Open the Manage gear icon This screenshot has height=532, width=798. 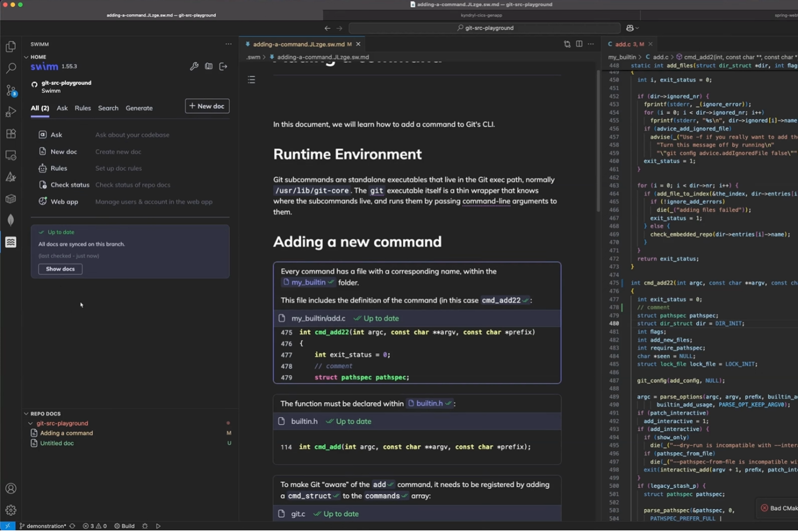click(11, 510)
